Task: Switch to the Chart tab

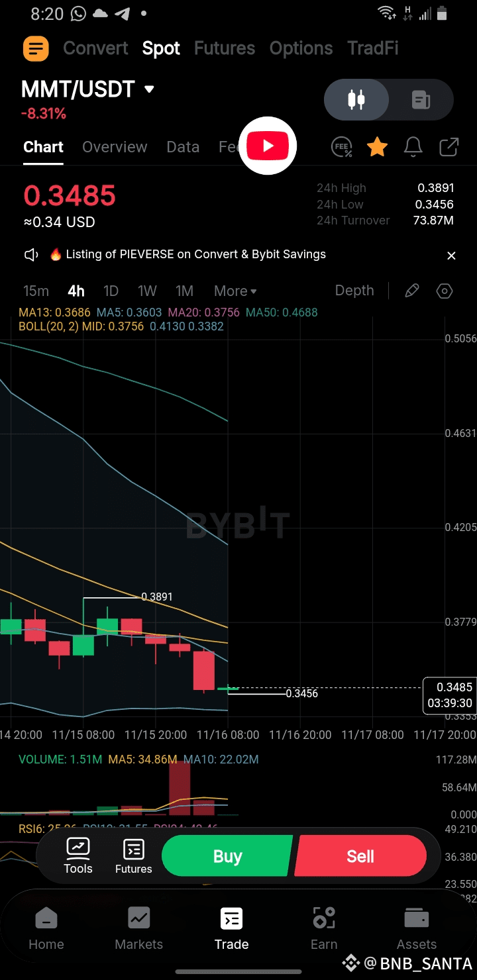Action: [x=44, y=147]
